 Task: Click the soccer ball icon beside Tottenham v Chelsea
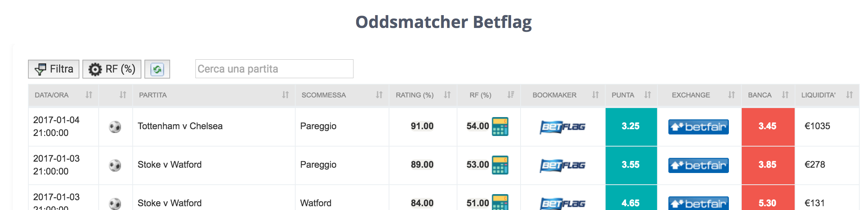pos(115,127)
